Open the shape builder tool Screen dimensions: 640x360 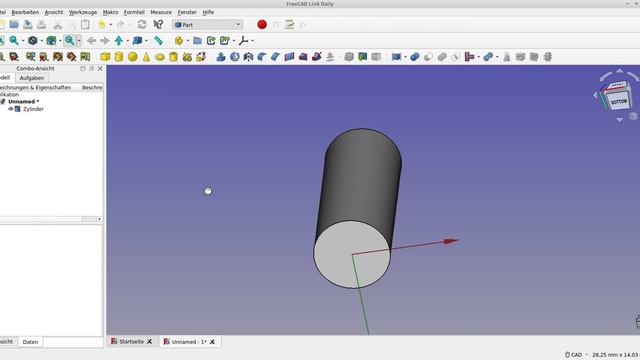[x=200, y=57]
